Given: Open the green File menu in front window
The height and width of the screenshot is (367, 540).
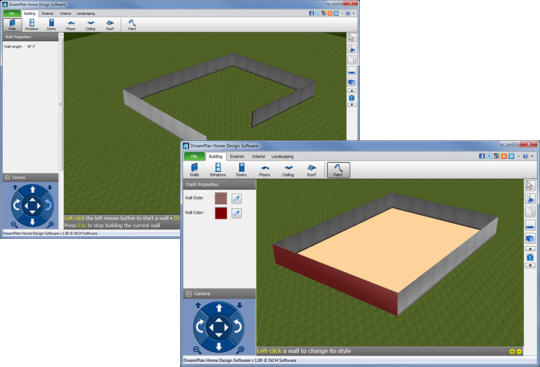Looking at the screenshot, I should coord(194,156).
